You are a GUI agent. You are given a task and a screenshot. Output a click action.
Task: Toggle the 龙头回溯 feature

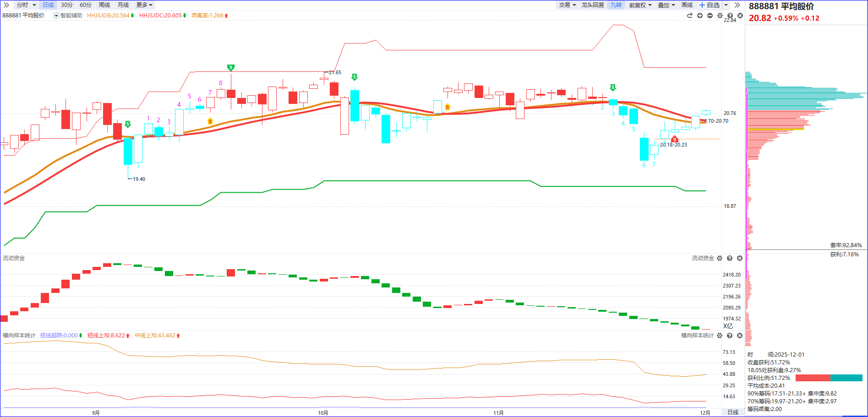593,5
